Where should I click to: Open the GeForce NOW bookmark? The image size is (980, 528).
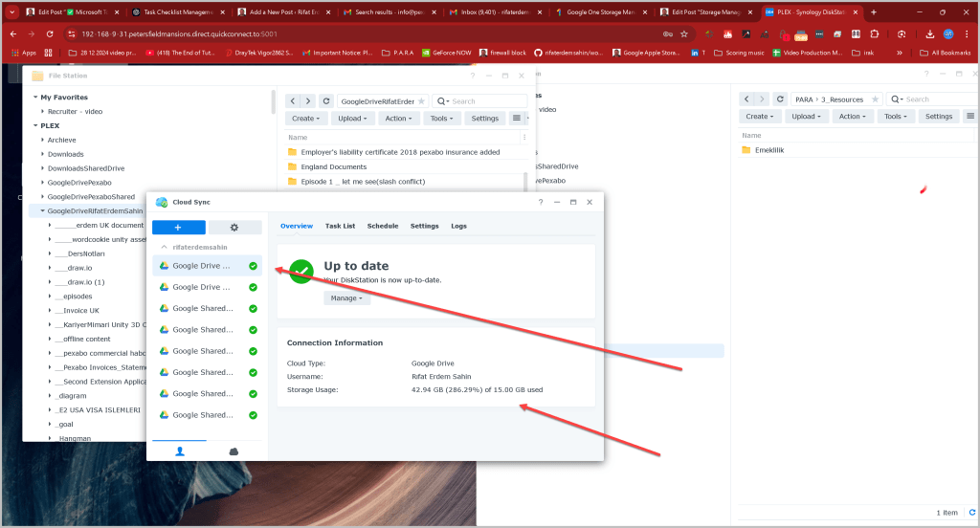447,53
